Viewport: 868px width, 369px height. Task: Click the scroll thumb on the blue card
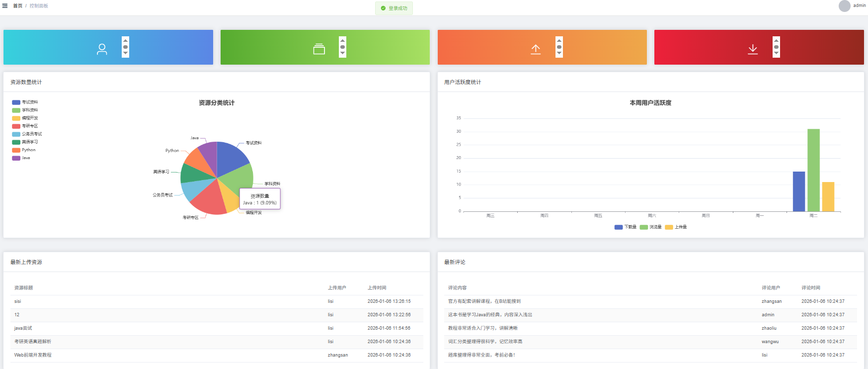[125, 47]
